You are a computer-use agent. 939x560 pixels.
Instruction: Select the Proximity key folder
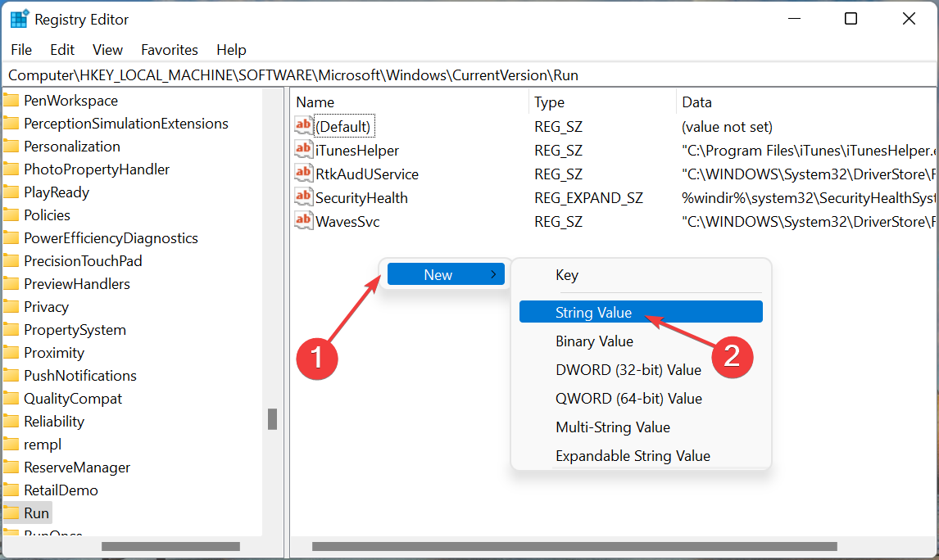click(54, 353)
